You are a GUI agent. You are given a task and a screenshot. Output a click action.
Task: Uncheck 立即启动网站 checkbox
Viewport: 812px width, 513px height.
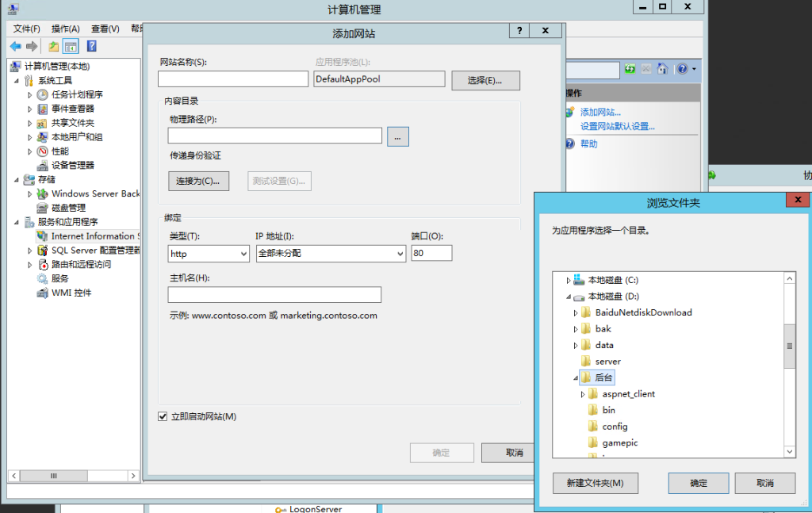[x=163, y=416]
